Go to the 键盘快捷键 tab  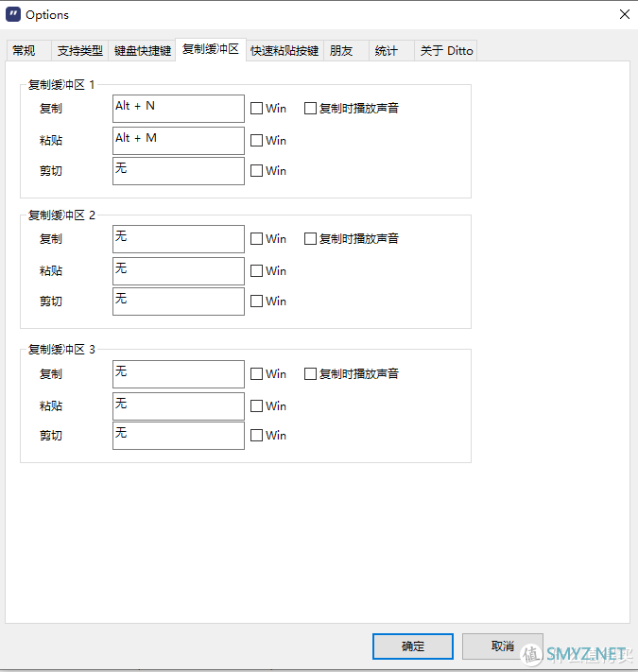[143, 51]
